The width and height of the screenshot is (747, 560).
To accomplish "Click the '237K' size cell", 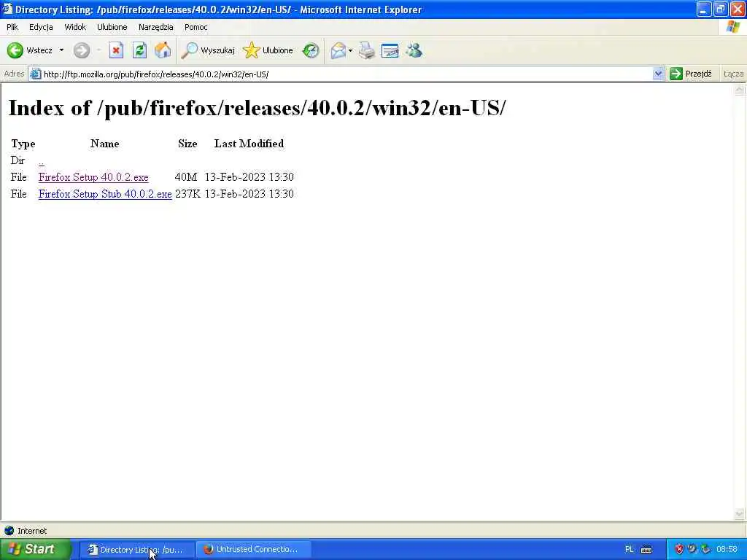I will (x=187, y=194).
